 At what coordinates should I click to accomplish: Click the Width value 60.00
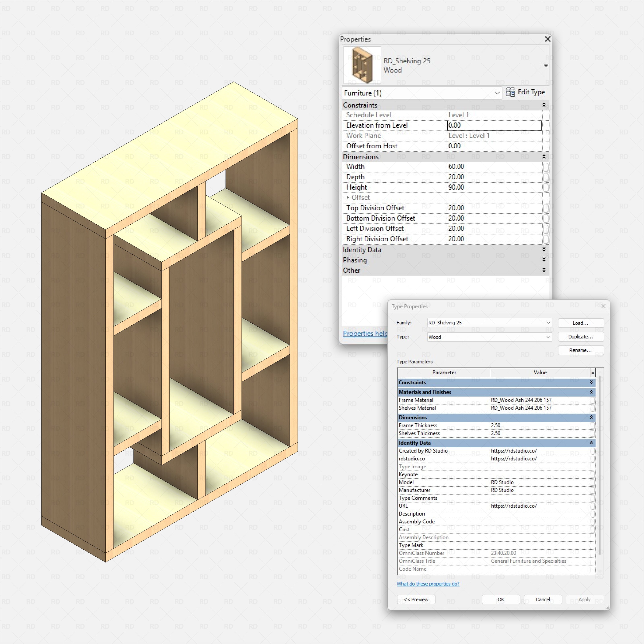click(494, 167)
